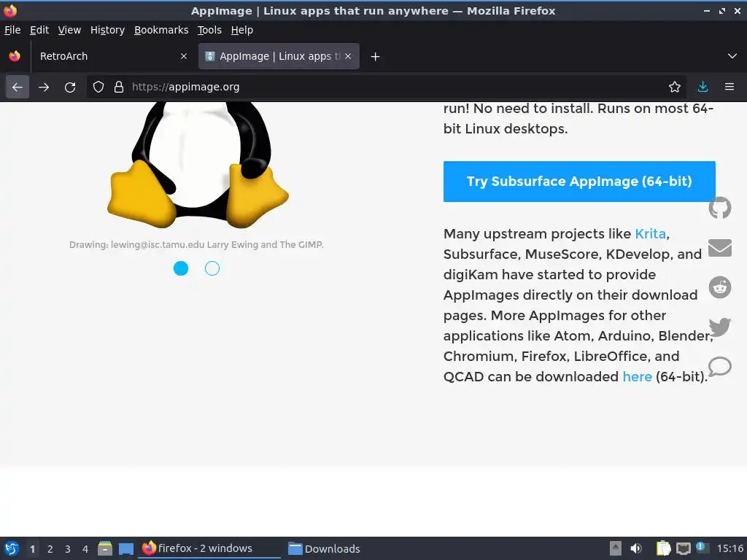Open a new tab
The image size is (747, 560).
click(x=376, y=57)
